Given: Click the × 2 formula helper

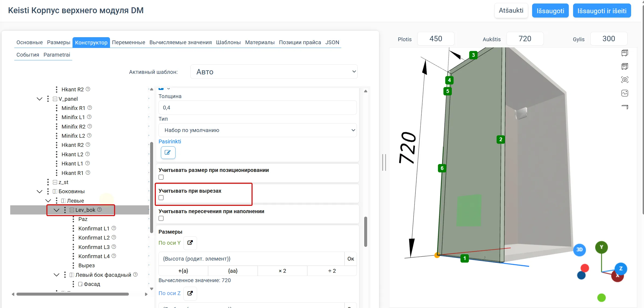Looking at the screenshot, I should pos(282,271).
